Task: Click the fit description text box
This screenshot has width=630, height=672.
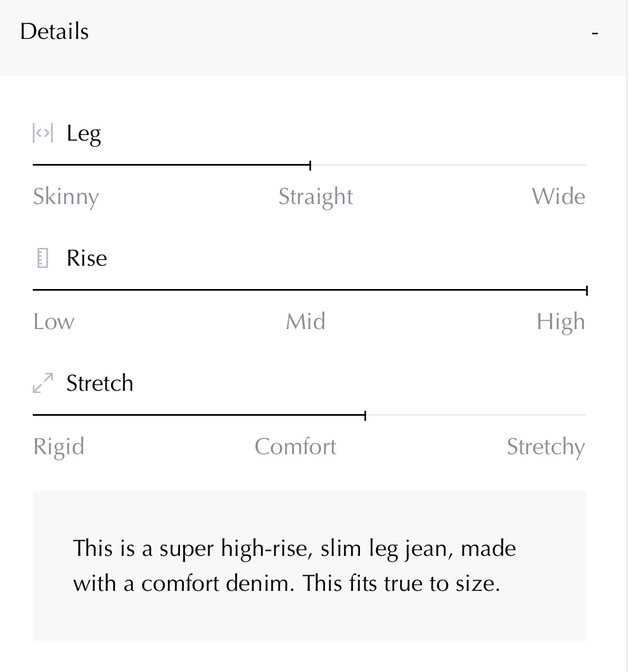Action: 309,565
